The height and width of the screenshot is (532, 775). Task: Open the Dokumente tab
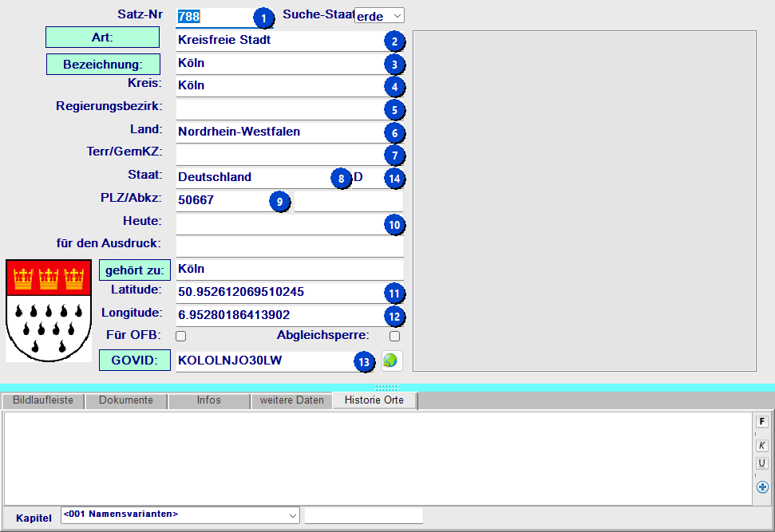[126, 400]
